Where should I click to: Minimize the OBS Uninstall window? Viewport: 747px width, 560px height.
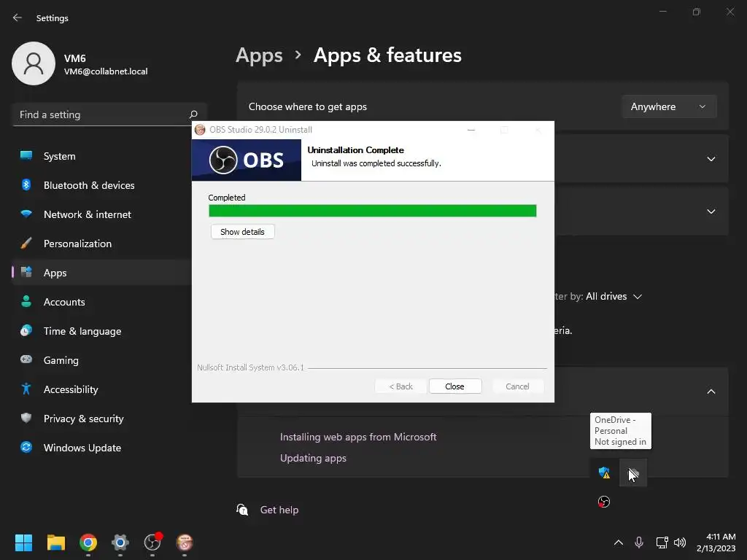[x=471, y=130]
